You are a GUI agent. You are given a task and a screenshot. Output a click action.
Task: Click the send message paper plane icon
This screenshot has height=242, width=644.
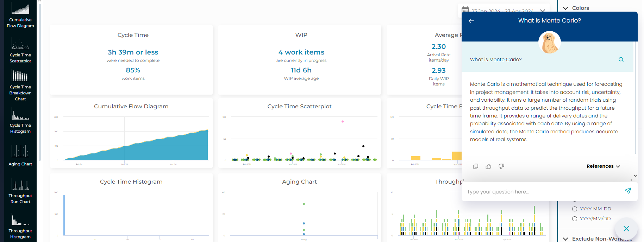(628, 191)
